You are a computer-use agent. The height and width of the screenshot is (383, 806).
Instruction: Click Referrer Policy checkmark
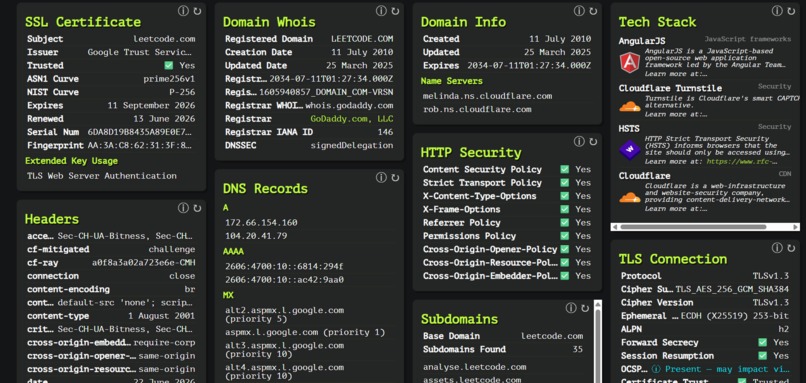(x=564, y=223)
